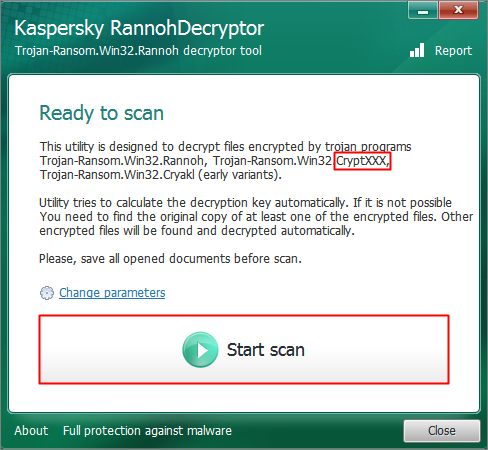The width and height of the screenshot is (488, 450).
Task: Close the window with the red X
Action: 459,10
